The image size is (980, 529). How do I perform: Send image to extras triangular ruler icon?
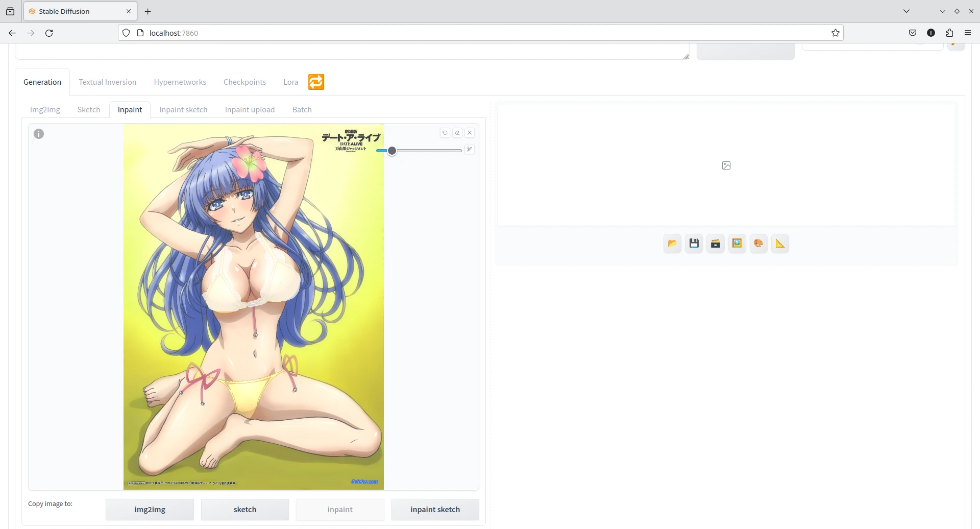(x=780, y=244)
